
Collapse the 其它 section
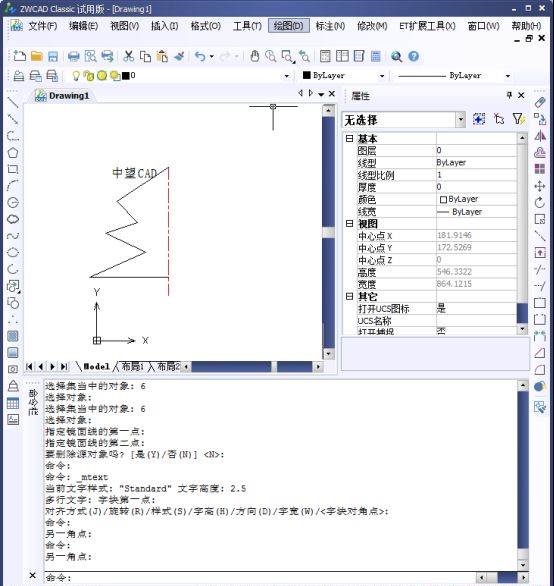[x=349, y=296]
